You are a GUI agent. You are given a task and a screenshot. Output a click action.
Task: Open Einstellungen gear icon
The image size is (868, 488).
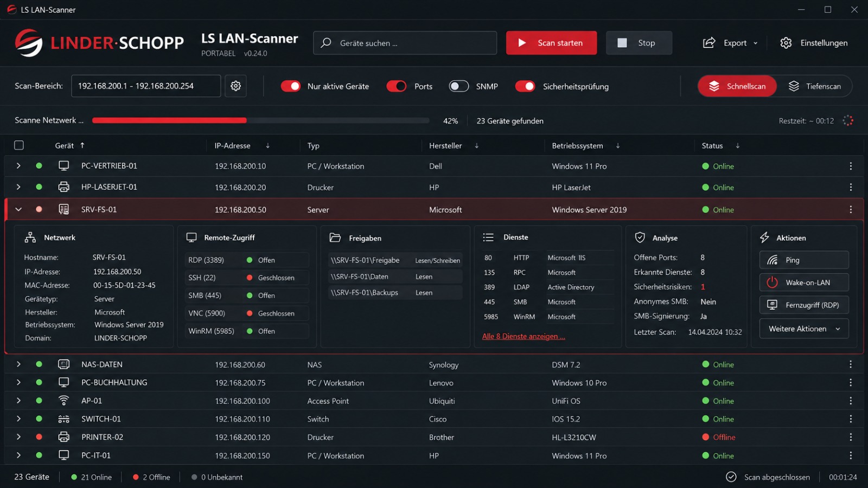pos(786,43)
